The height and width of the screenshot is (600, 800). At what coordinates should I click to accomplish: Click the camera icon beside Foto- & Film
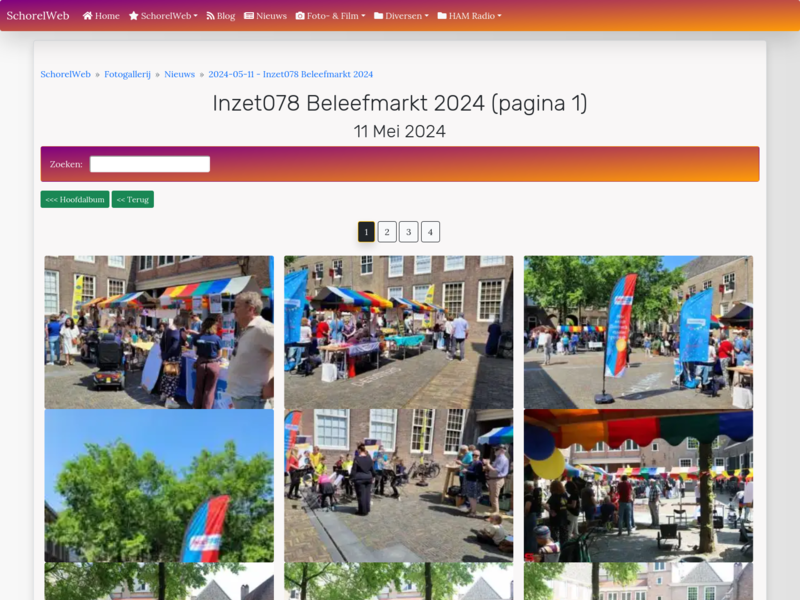[x=300, y=16]
